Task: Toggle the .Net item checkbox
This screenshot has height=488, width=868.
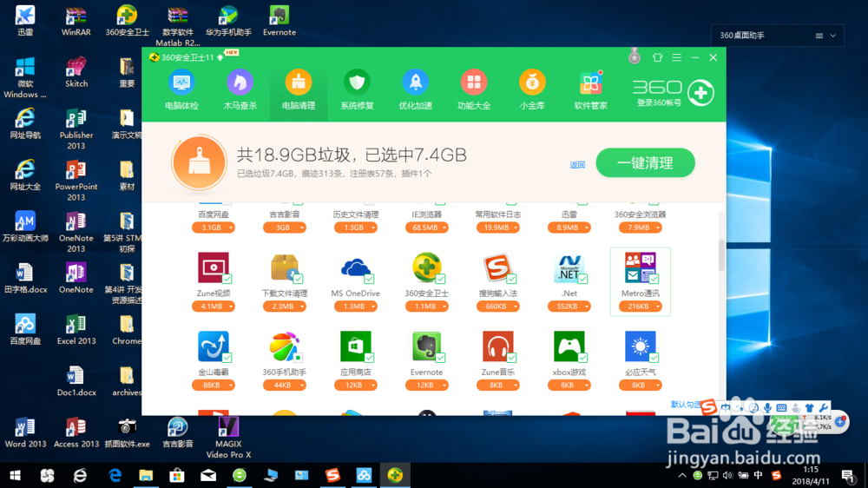Action: click(x=582, y=279)
